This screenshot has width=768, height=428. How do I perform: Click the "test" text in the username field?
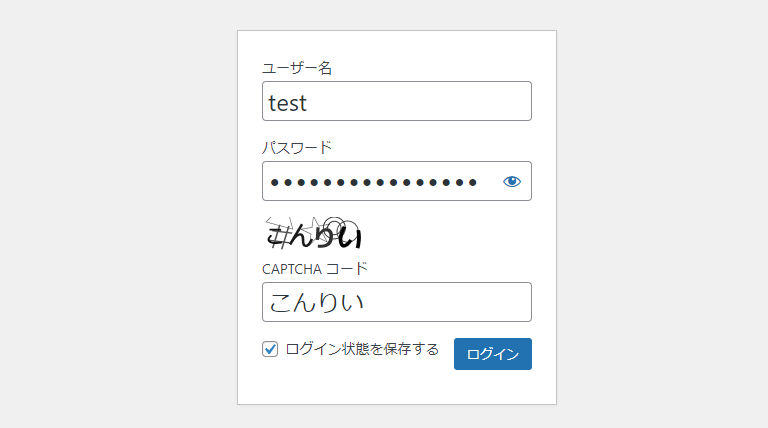(288, 102)
